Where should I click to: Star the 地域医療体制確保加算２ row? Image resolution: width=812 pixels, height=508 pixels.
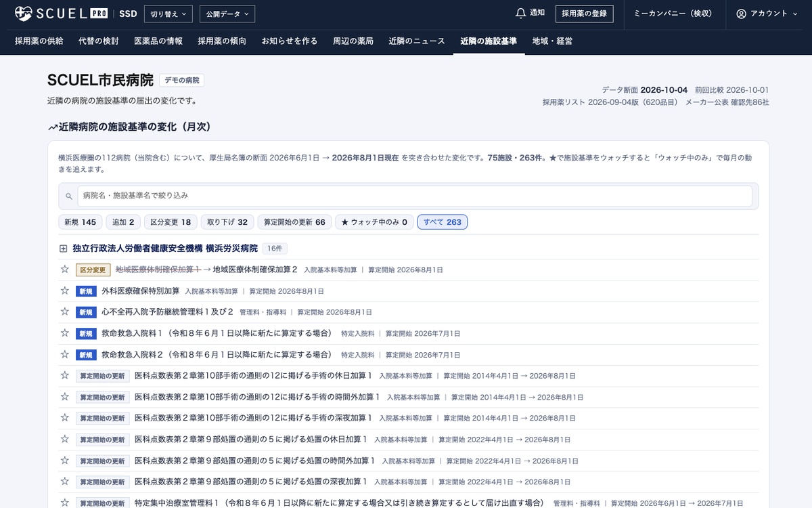[65, 270]
